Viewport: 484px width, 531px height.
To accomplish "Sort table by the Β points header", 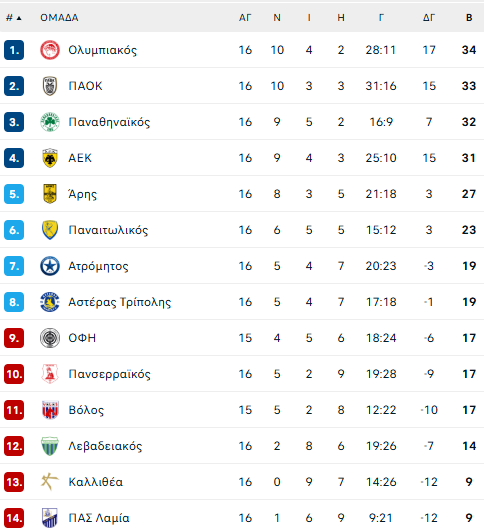I will (x=469, y=18).
